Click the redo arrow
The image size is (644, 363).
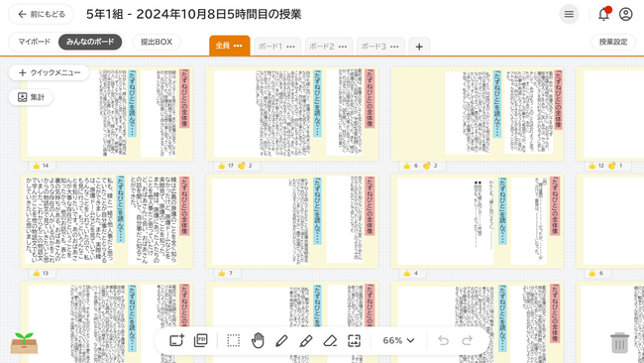[x=468, y=341]
